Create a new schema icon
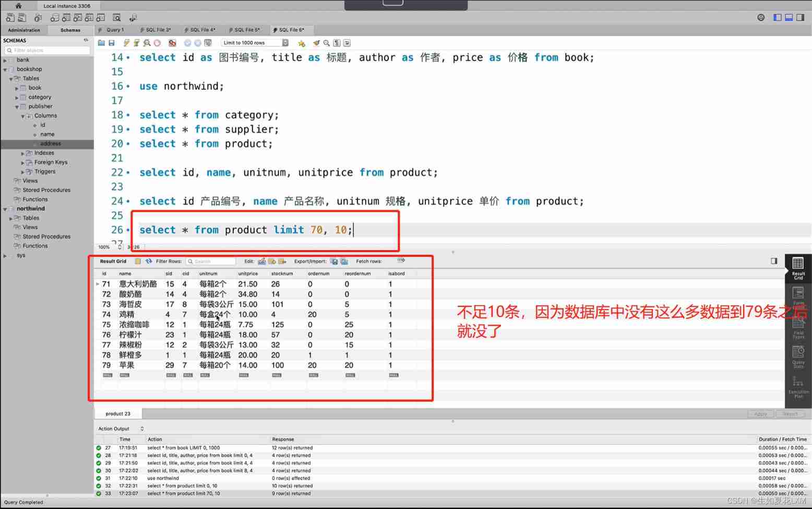812x509 pixels. click(x=55, y=18)
